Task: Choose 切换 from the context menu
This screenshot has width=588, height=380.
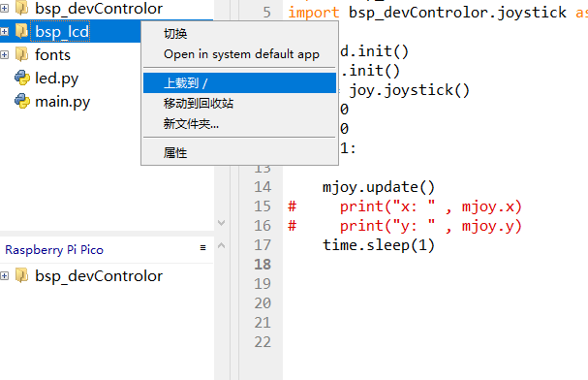Action: pyautogui.click(x=239, y=34)
